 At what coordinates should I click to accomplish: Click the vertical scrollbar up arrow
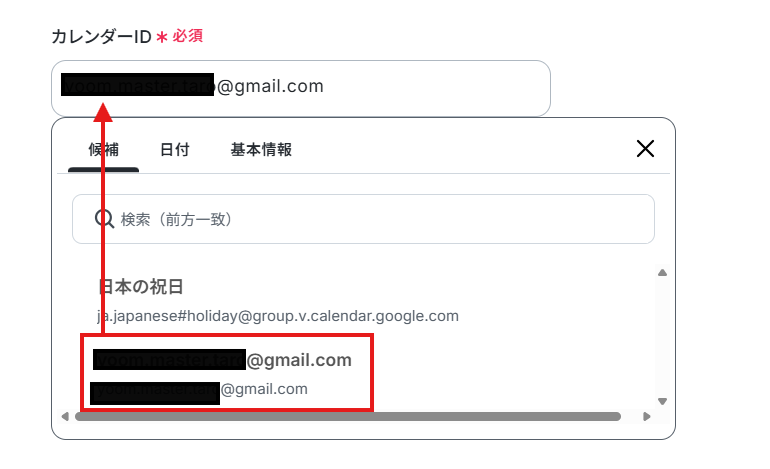[662, 273]
